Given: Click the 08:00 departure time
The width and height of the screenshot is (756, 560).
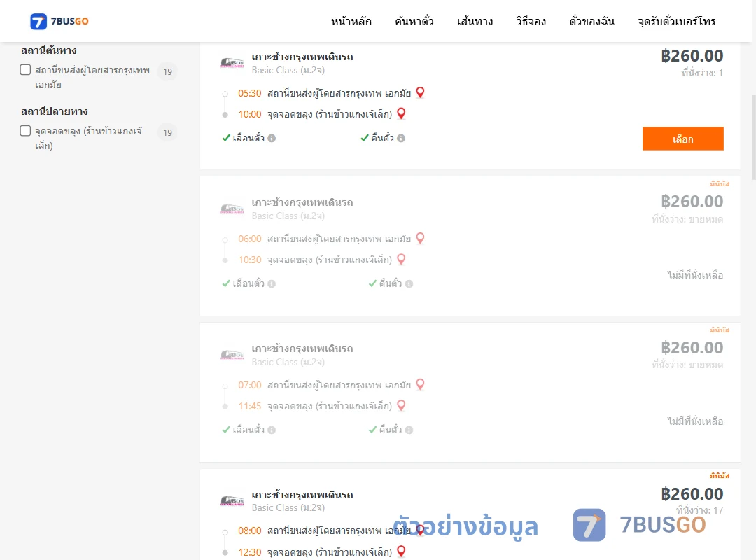Looking at the screenshot, I should tap(250, 531).
